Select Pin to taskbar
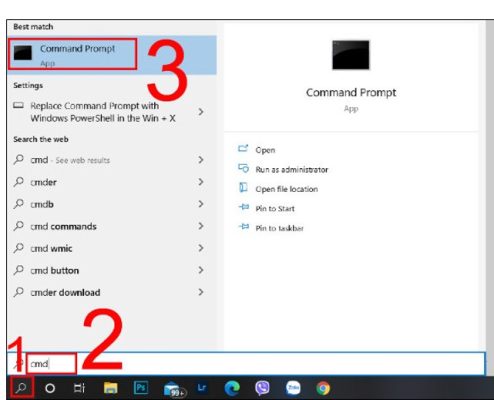The image size is (494, 400). click(x=279, y=228)
